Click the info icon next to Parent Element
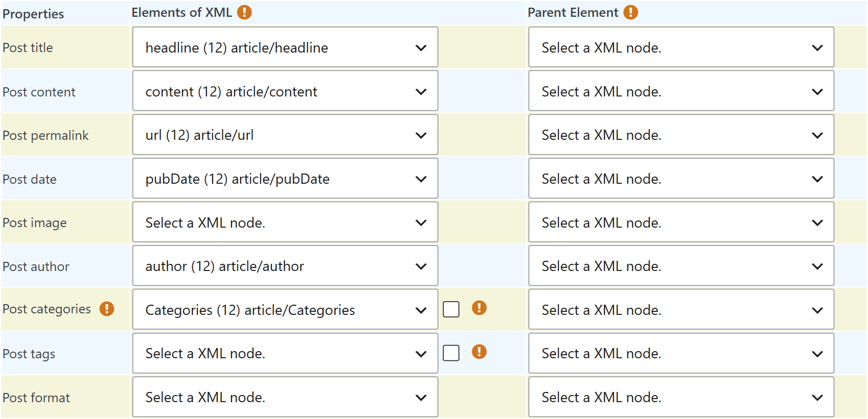 coord(631,12)
